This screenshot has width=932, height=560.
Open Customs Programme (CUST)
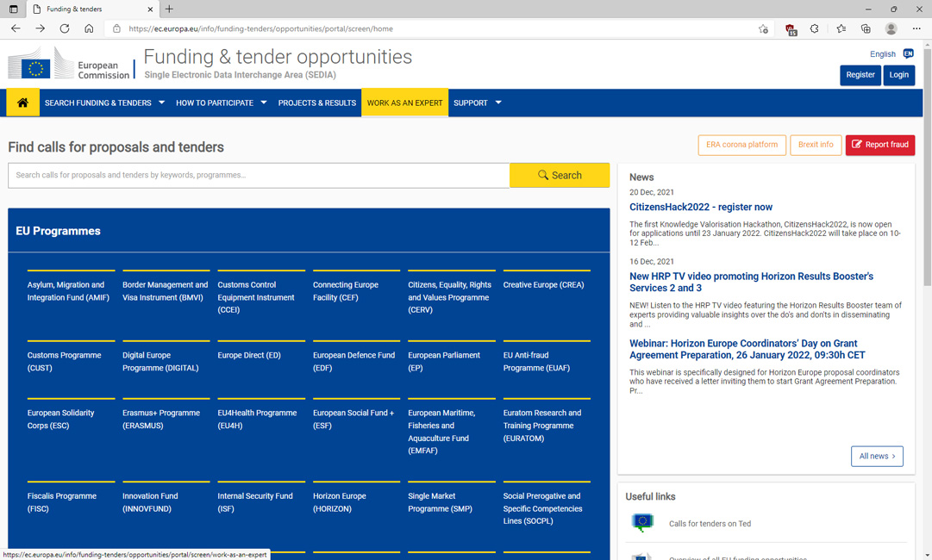click(x=64, y=362)
